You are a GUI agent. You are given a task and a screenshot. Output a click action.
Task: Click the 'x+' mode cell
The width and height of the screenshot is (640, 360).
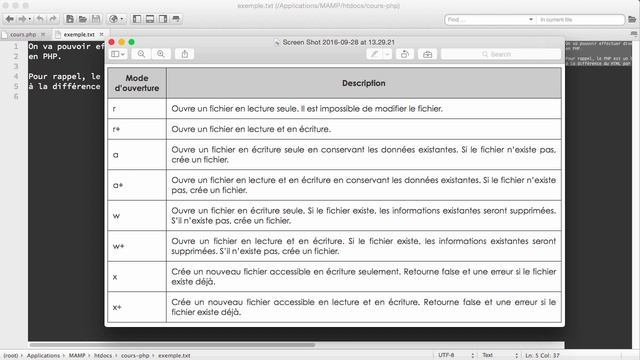pos(137,307)
